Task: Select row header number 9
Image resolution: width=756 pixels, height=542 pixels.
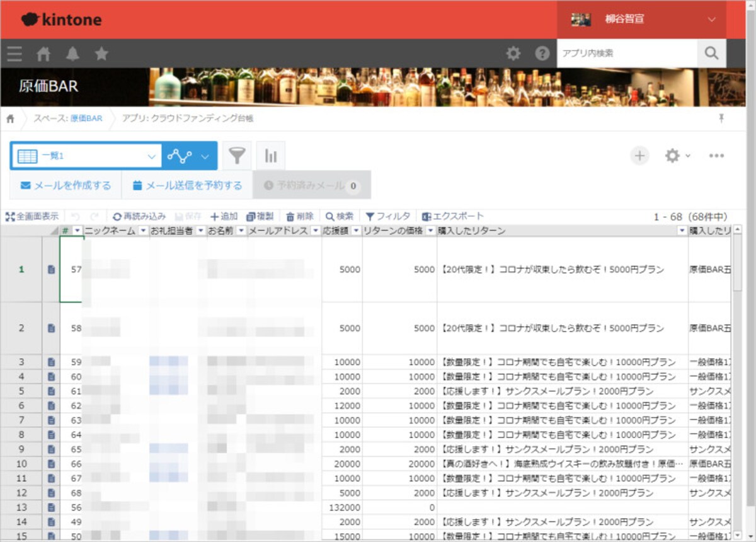Action: [x=21, y=449]
